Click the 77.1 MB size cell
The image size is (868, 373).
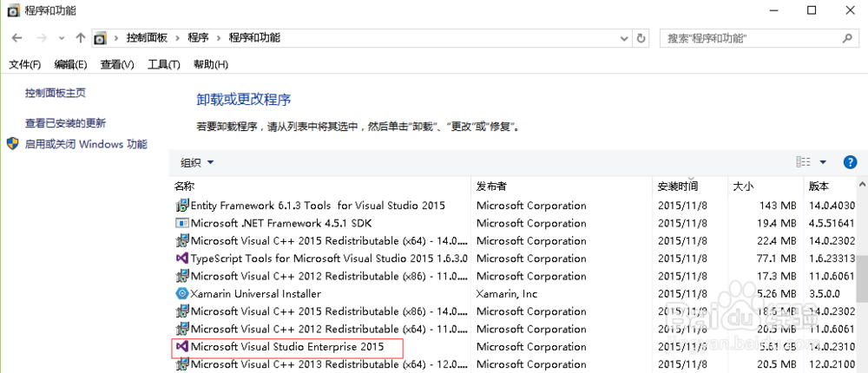(x=776, y=258)
